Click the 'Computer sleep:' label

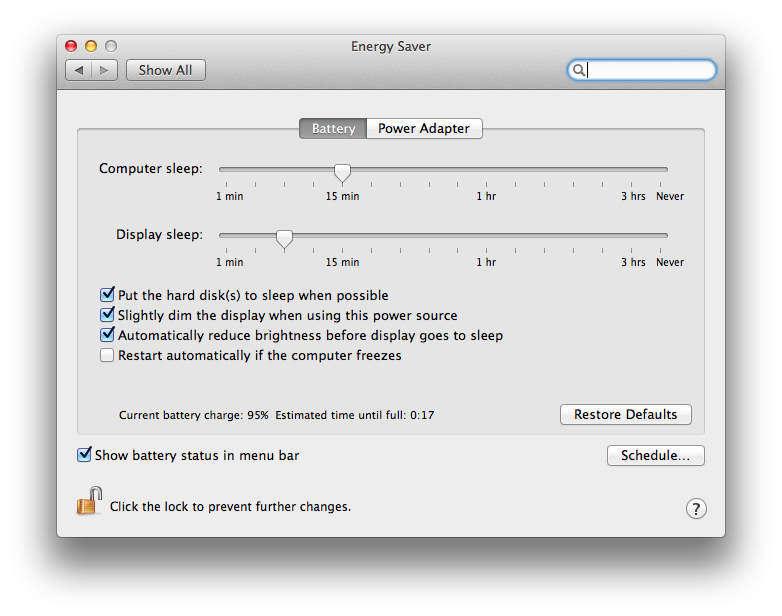click(x=151, y=169)
